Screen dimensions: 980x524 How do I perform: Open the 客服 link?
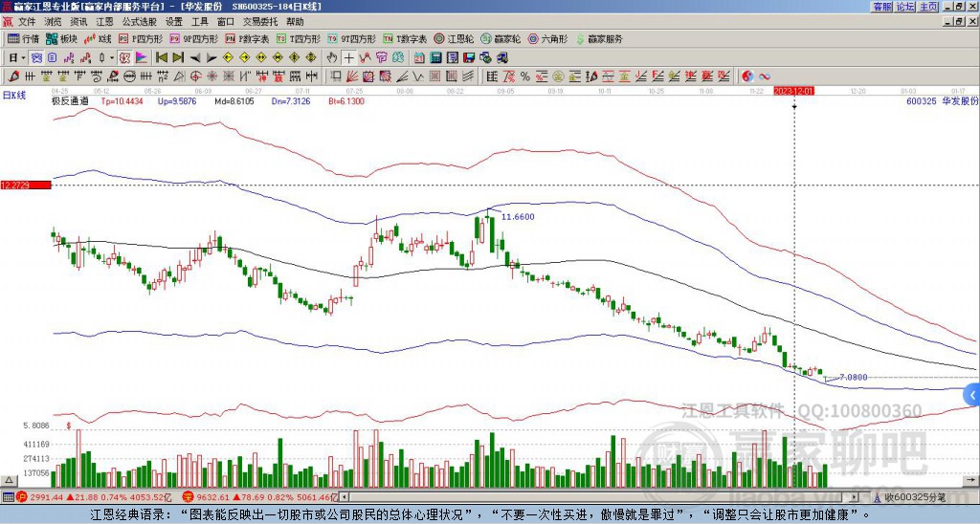point(881,7)
